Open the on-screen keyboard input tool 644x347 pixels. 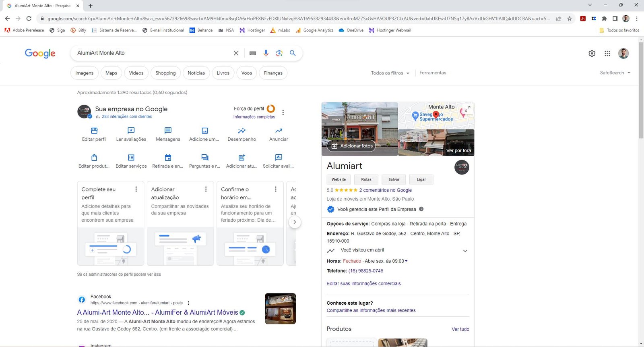tap(253, 53)
